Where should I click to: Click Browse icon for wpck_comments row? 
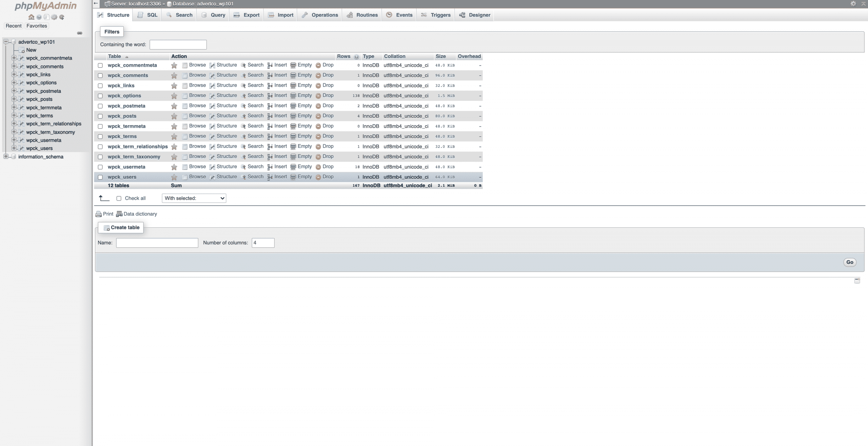pos(185,76)
